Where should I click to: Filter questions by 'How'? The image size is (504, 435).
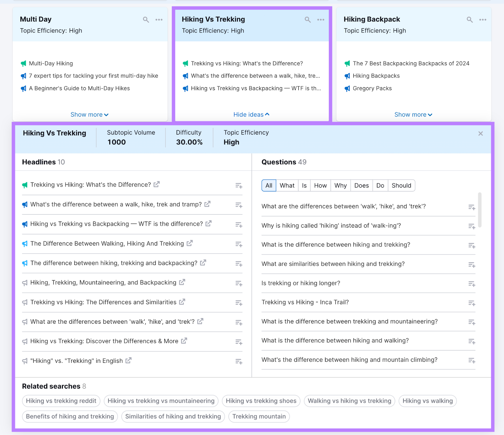click(x=320, y=185)
